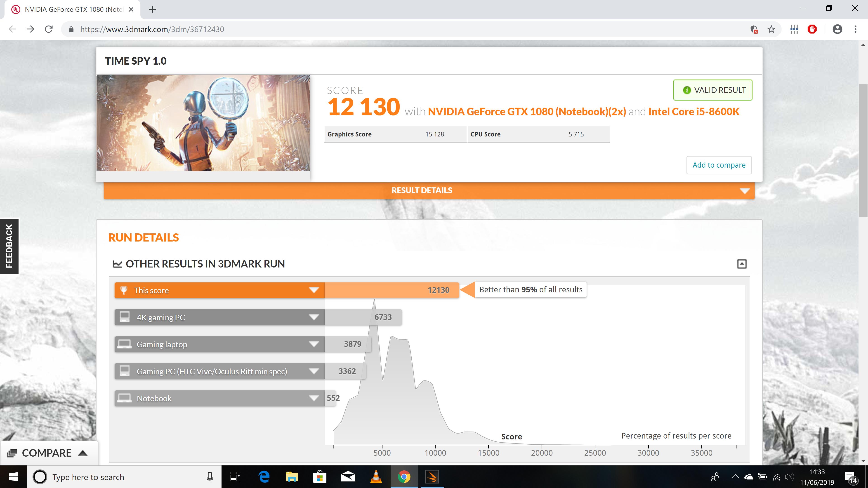Open the NVIDIA GeForce GTX 1080 (Notebook) link

(x=527, y=111)
